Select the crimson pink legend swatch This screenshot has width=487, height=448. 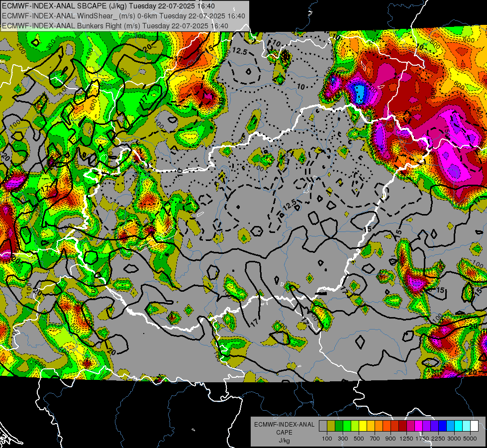point(410,426)
